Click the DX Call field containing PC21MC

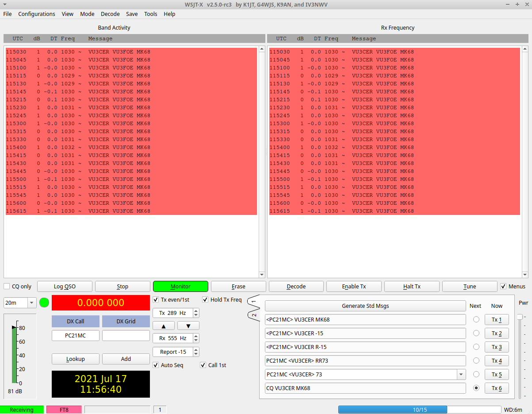(x=76, y=336)
